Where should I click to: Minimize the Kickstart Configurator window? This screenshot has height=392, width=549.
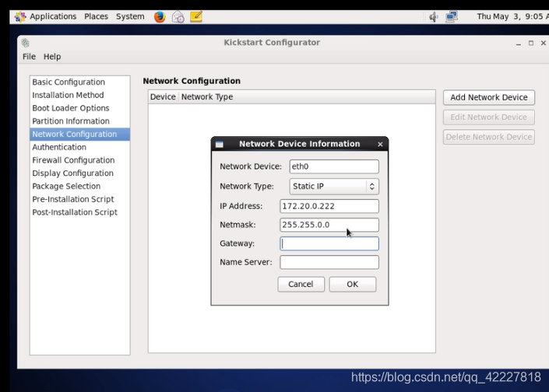[519, 43]
